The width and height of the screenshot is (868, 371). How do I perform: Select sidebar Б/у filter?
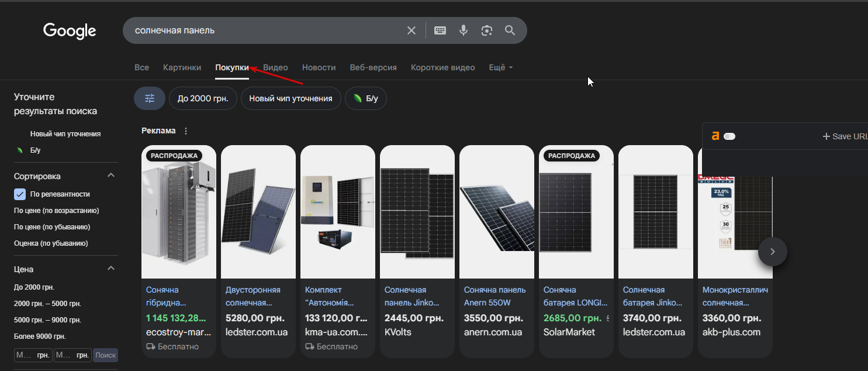coord(35,150)
